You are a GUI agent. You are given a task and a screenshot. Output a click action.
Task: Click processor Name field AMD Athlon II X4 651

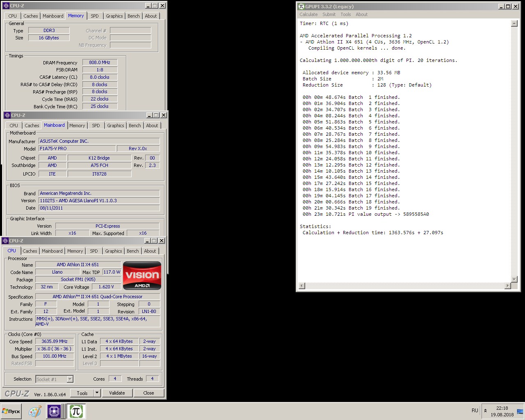pos(78,265)
